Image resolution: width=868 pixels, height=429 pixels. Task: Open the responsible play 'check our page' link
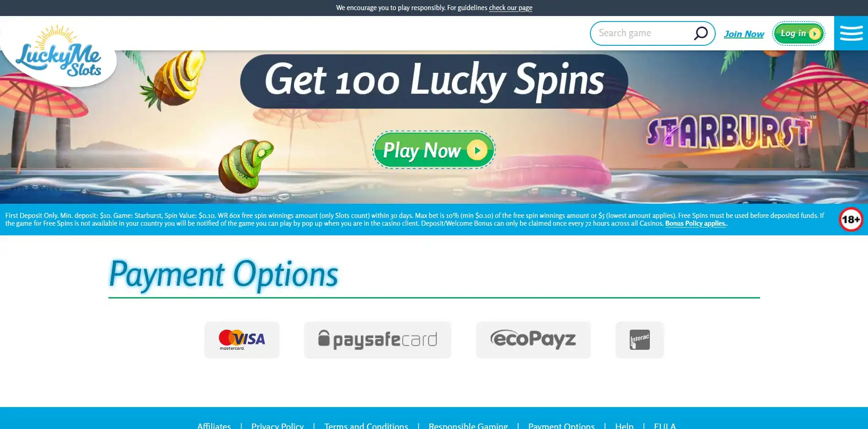coord(510,8)
